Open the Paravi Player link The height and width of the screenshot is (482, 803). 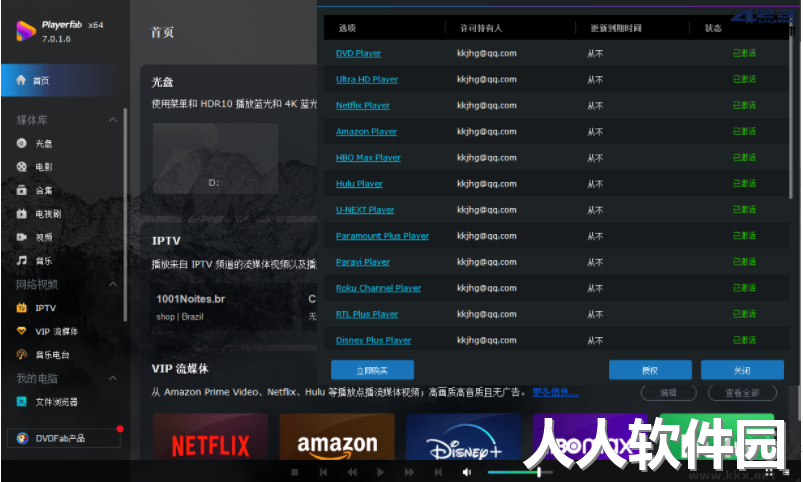click(x=363, y=262)
